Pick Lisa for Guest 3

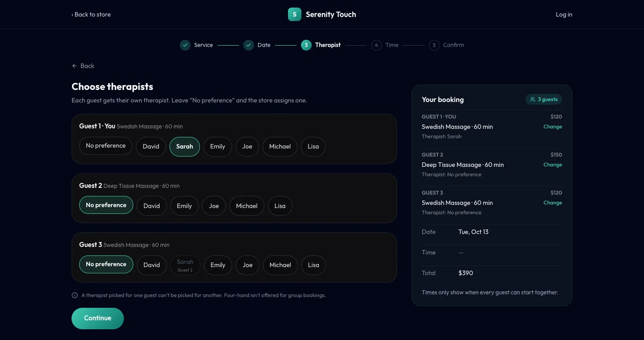pyautogui.click(x=314, y=265)
